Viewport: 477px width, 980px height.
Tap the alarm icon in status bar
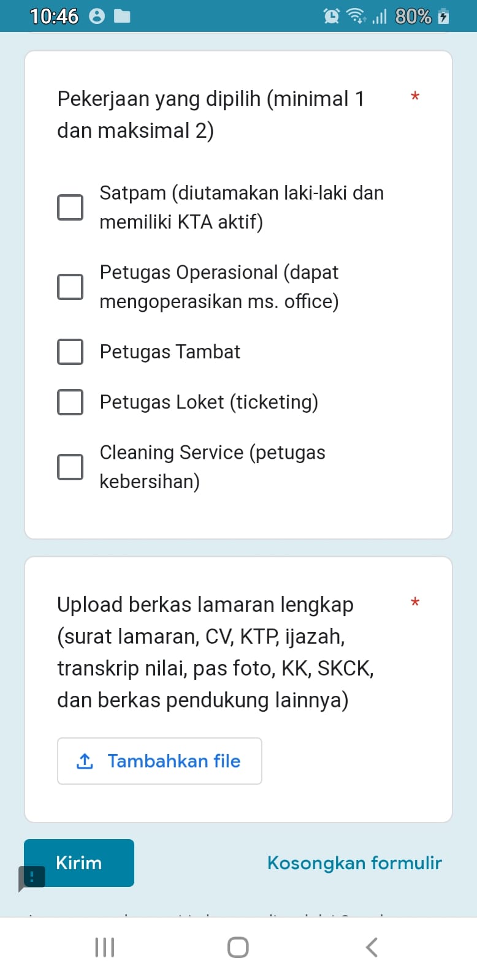point(331,16)
